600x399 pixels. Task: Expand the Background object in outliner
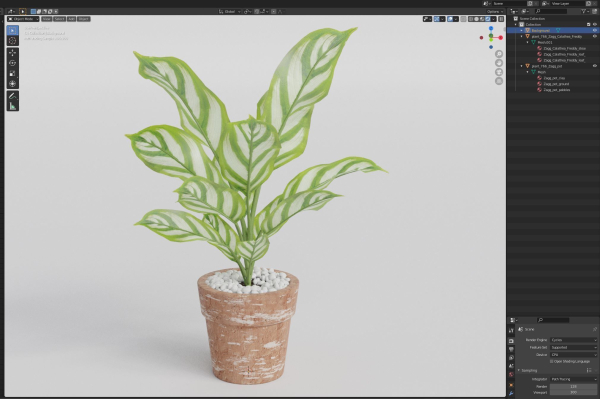pyautogui.click(x=522, y=30)
